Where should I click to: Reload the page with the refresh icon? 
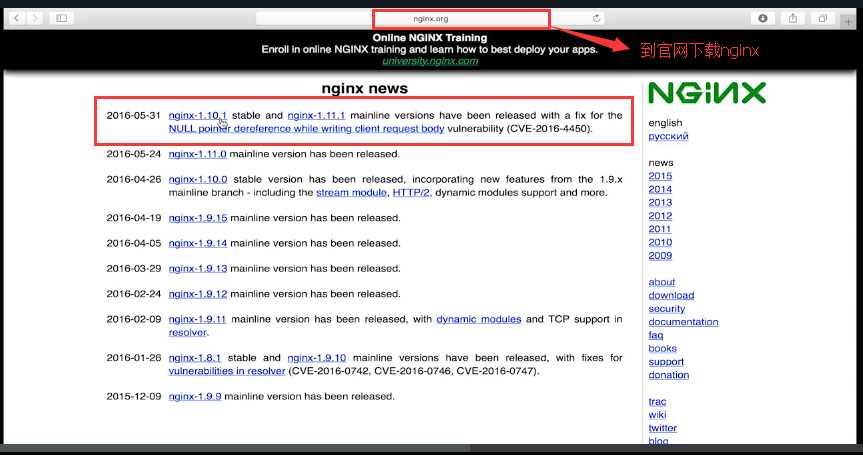(596, 18)
